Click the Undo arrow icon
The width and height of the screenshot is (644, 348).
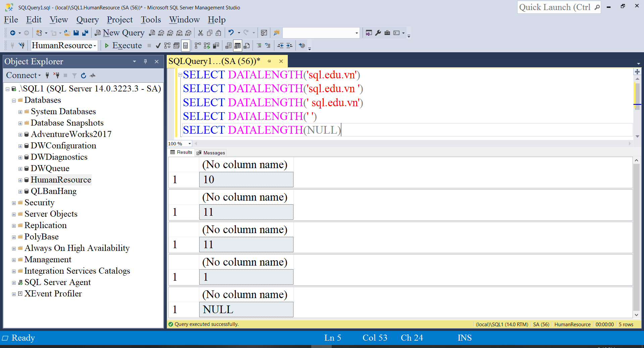[231, 33]
